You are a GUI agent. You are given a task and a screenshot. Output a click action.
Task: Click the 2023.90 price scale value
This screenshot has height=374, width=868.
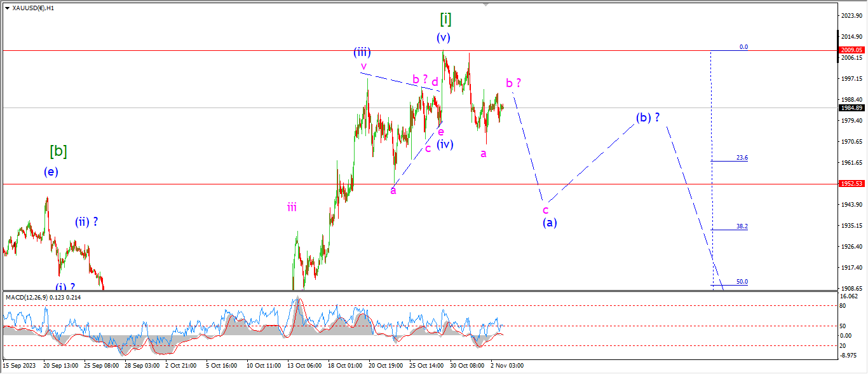coord(851,15)
